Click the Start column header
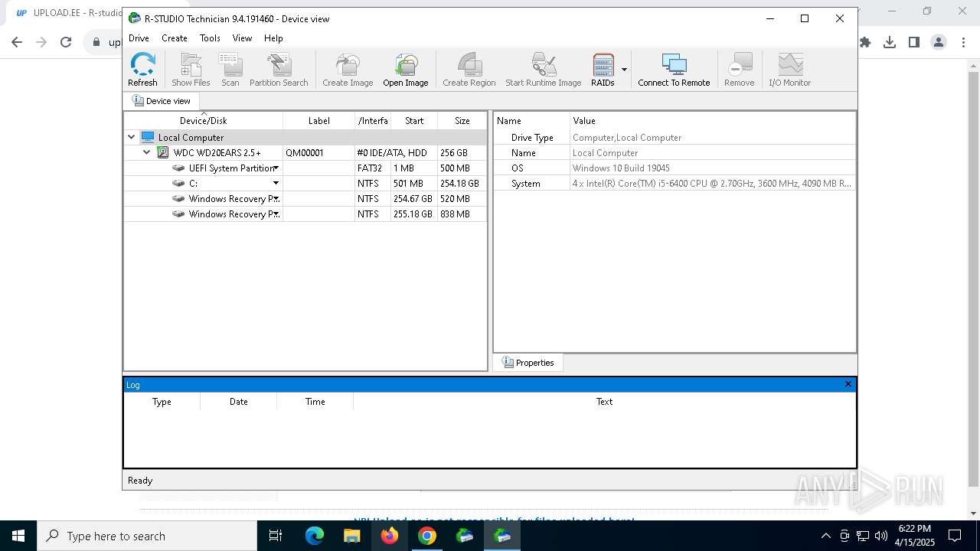Viewport: 980px width, 551px height. [414, 121]
